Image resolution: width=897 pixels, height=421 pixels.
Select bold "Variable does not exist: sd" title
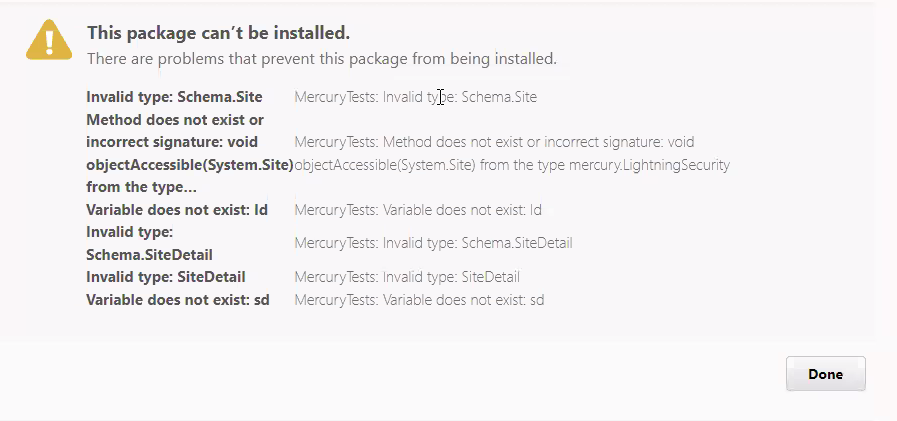tap(178, 300)
